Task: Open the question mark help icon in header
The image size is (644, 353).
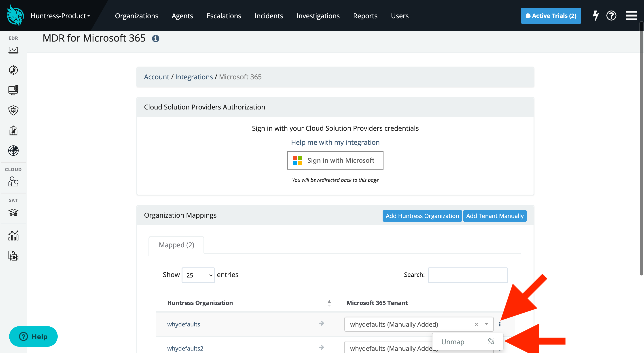Action: pos(611,16)
